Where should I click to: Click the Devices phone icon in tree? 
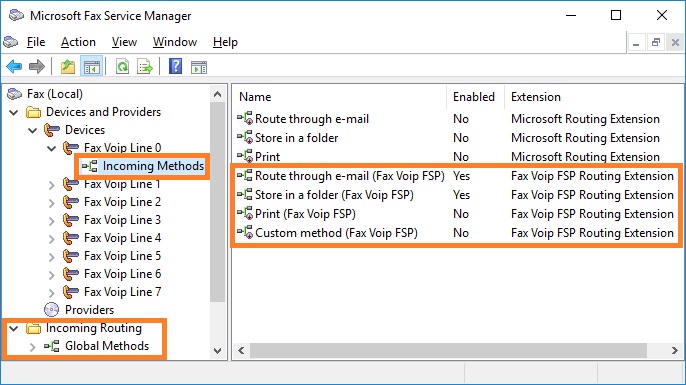tap(52, 130)
